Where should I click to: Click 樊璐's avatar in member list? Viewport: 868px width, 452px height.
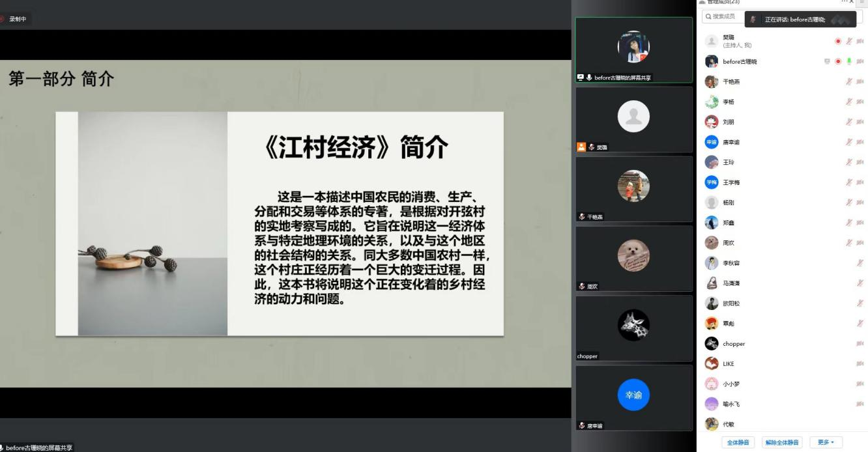712,41
